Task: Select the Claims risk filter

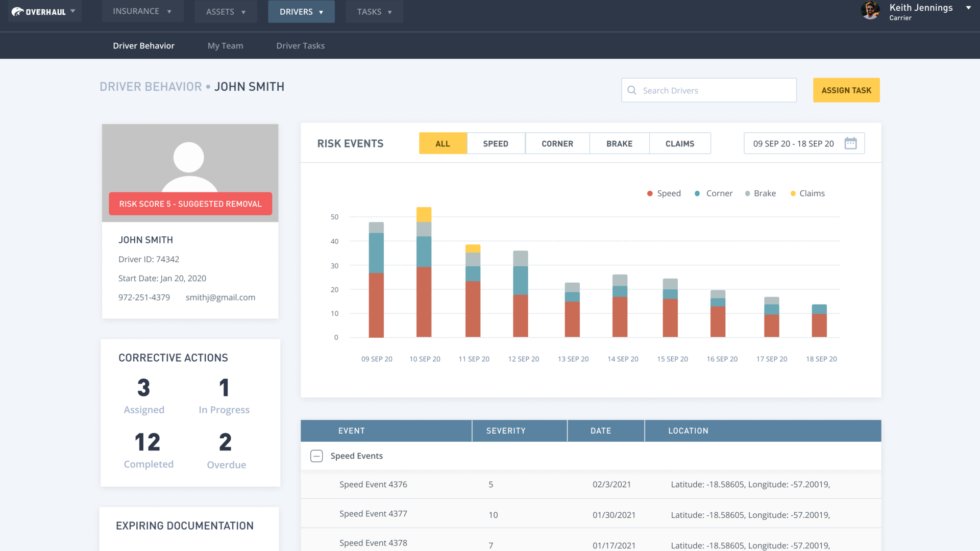Action: [x=679, y=143]
